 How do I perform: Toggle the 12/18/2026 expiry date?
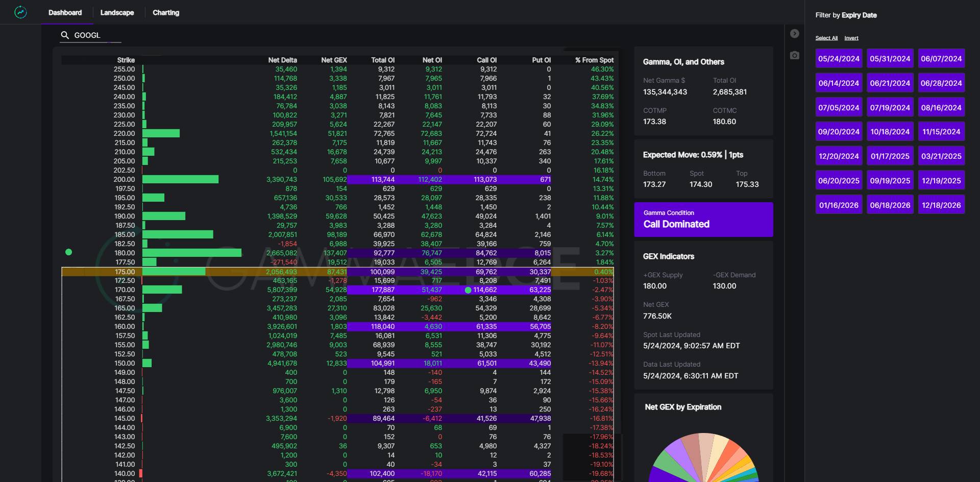pos(941,205)
